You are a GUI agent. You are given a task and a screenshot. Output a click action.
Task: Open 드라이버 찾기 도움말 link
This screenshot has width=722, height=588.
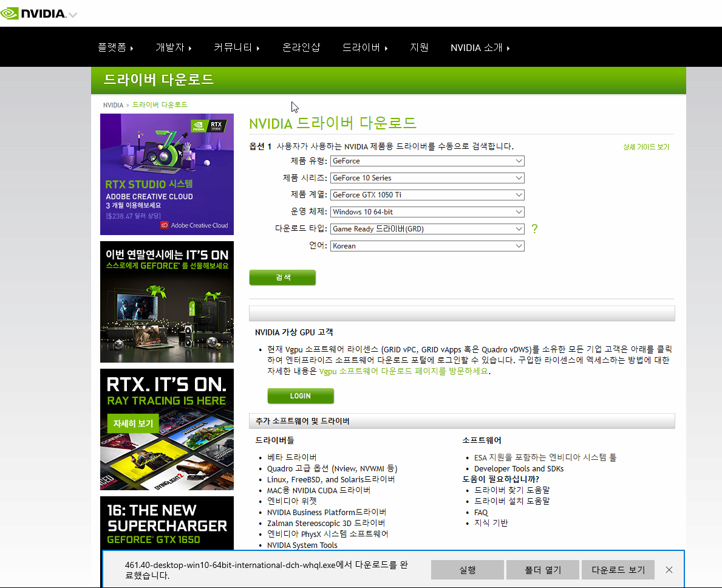[x=512, y=490]
